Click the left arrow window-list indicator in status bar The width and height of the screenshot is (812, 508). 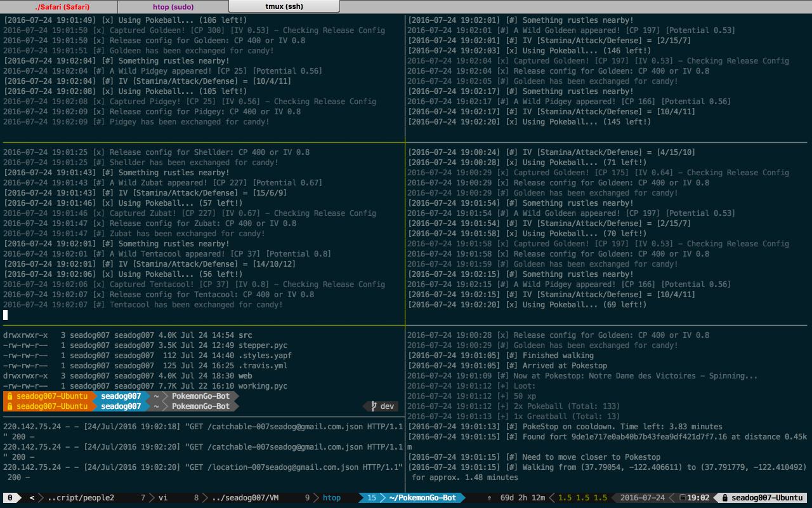point(32,498)
